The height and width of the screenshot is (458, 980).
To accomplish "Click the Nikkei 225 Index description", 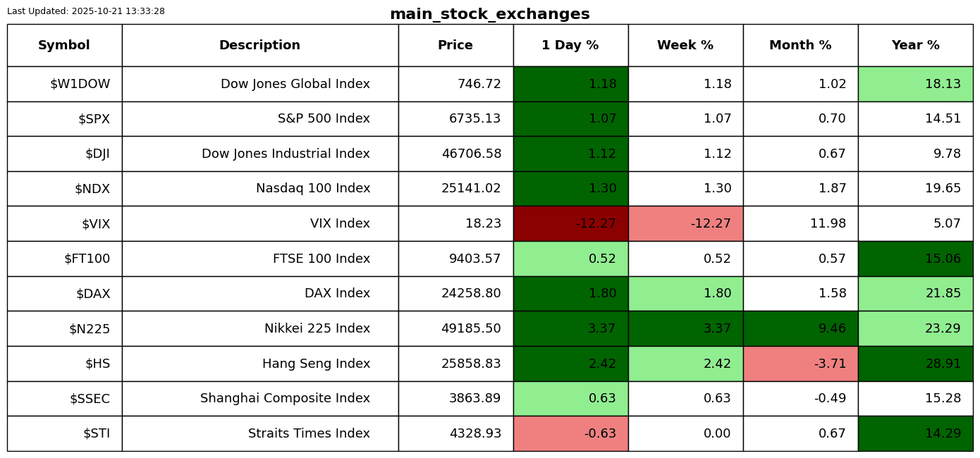I will click(317, 328).
